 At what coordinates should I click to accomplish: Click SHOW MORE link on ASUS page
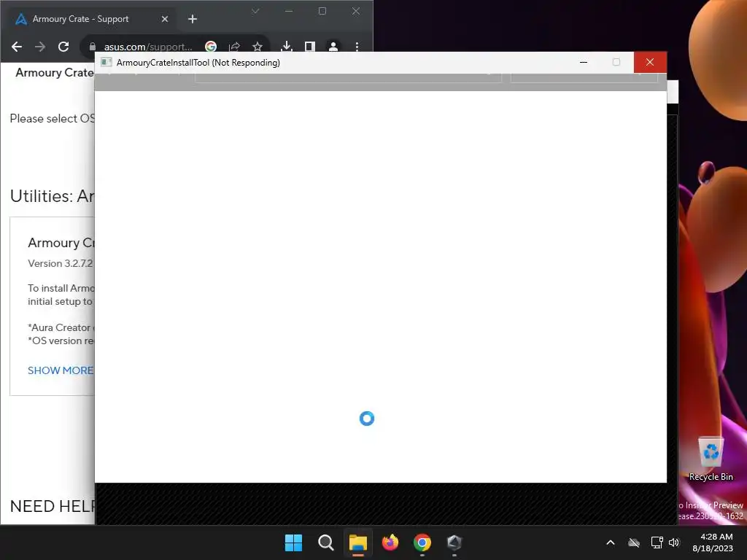[61, 370]
